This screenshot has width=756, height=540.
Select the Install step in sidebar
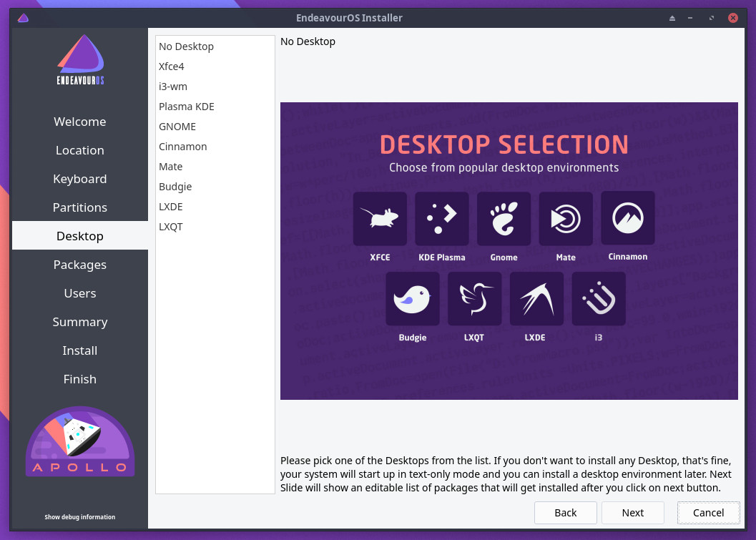(80, 350)
